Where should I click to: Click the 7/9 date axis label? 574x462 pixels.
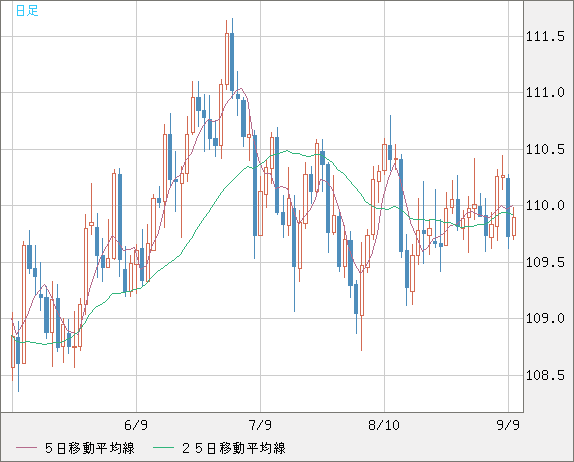coord(260,425)
